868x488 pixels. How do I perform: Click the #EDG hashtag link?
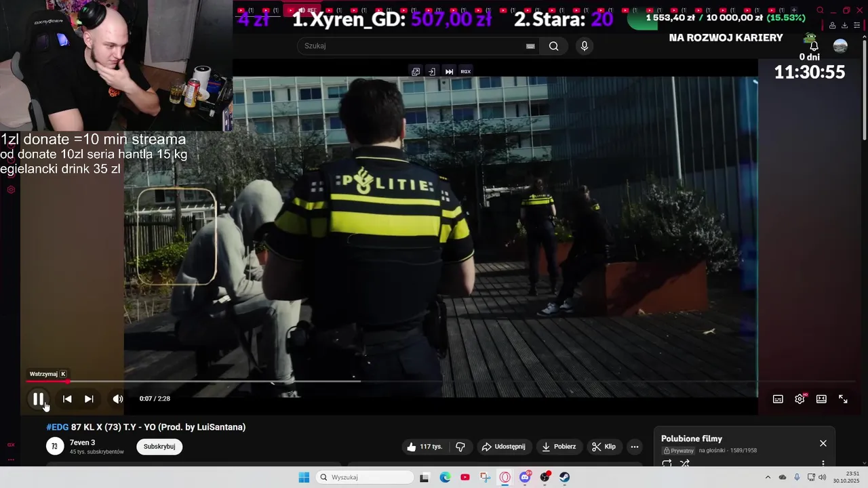coord(58,427)
